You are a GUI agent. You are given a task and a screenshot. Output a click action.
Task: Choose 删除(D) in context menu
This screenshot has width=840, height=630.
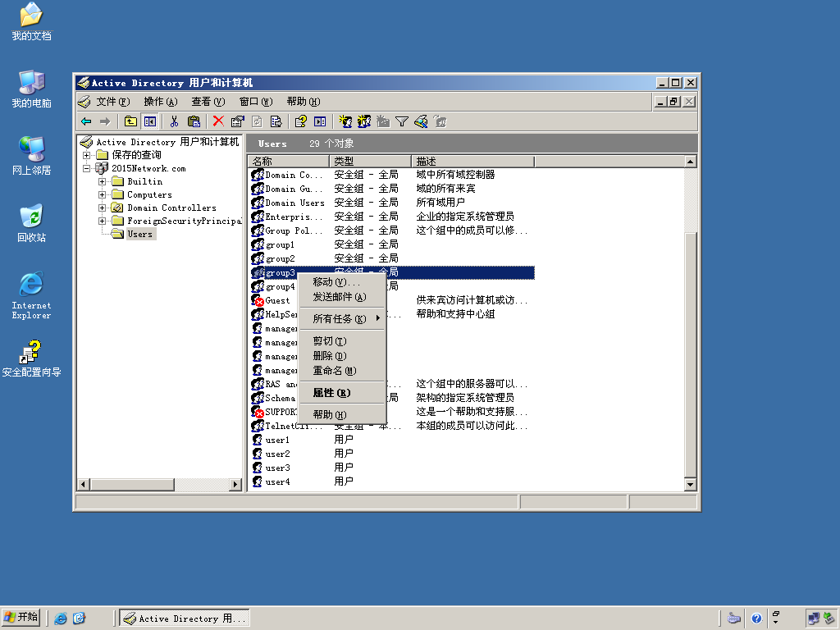pyautogui.click(x=342, y=356)
